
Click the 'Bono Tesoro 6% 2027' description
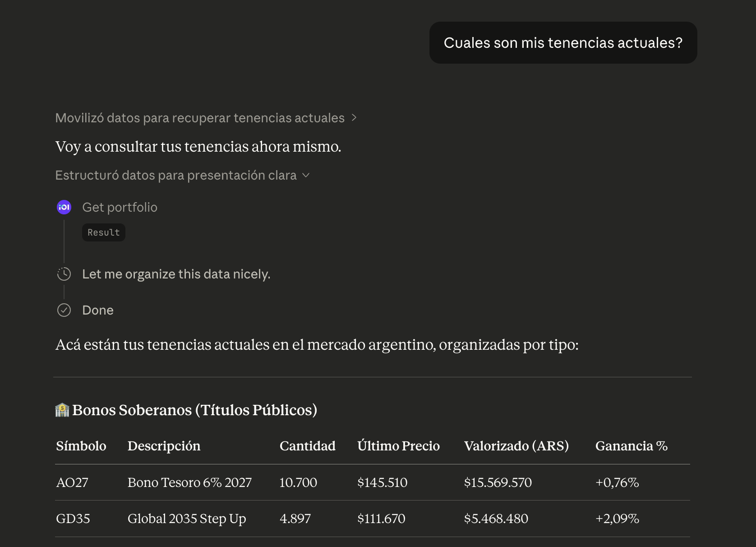[x=189, y=482]
